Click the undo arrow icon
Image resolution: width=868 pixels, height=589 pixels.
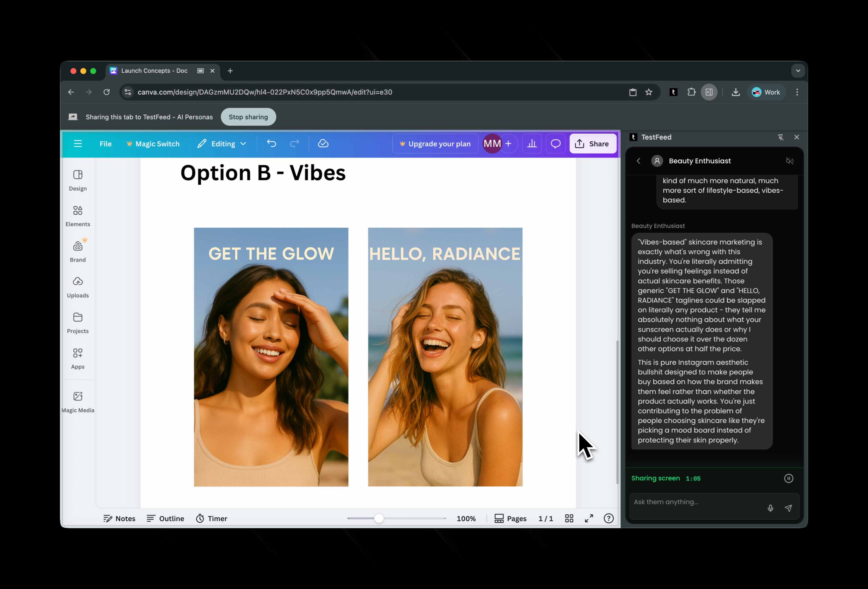pos(271,143)
